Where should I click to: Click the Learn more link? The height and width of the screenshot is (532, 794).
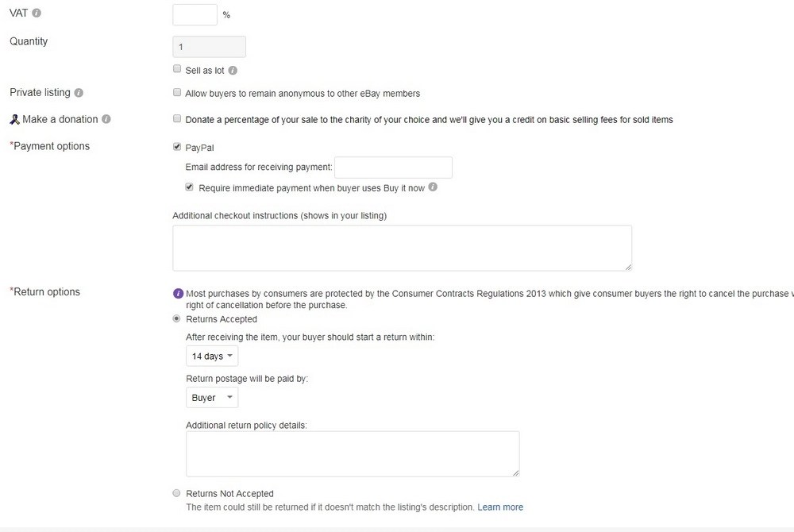[500, 507]
